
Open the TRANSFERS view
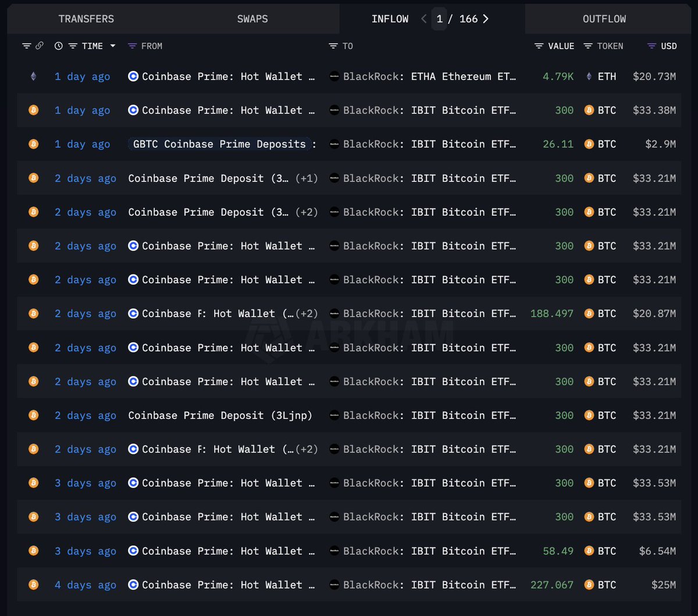click(x=86, y=18)
